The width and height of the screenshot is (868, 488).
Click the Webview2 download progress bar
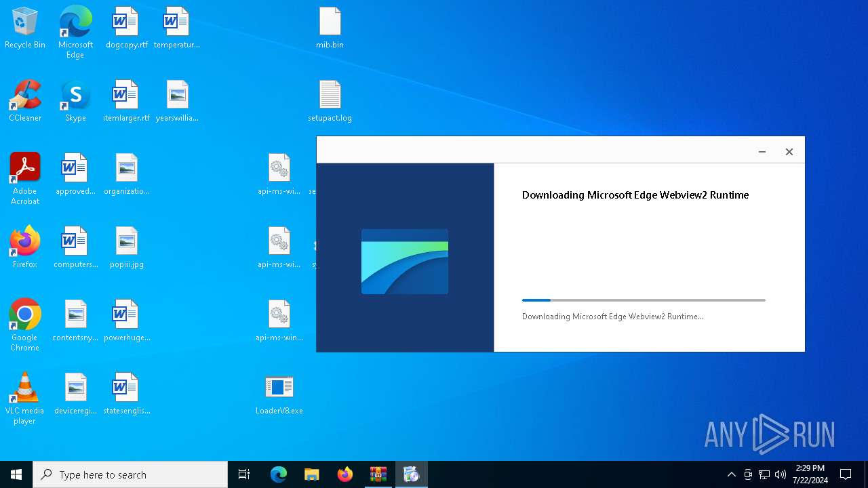[644, 300]
